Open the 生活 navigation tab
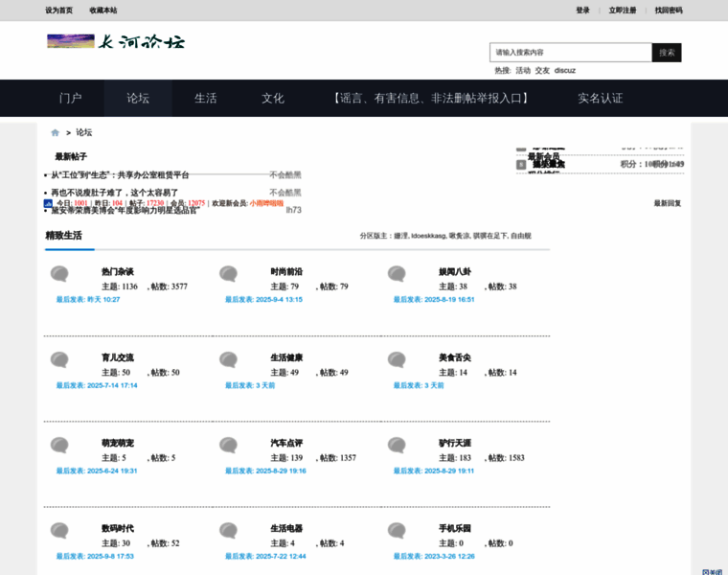Viewport: 728px width, 575px height. pyautogui.click(x=206, y=98)
